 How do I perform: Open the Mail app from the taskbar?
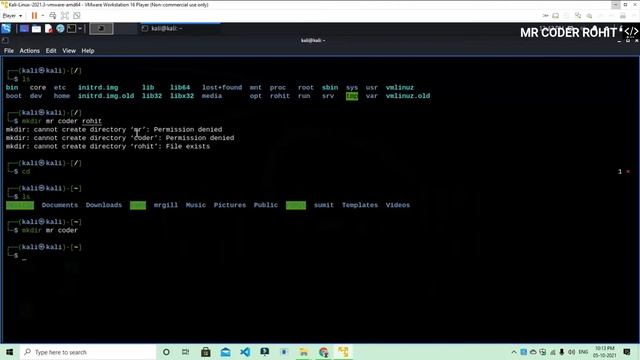pos(225,352)
